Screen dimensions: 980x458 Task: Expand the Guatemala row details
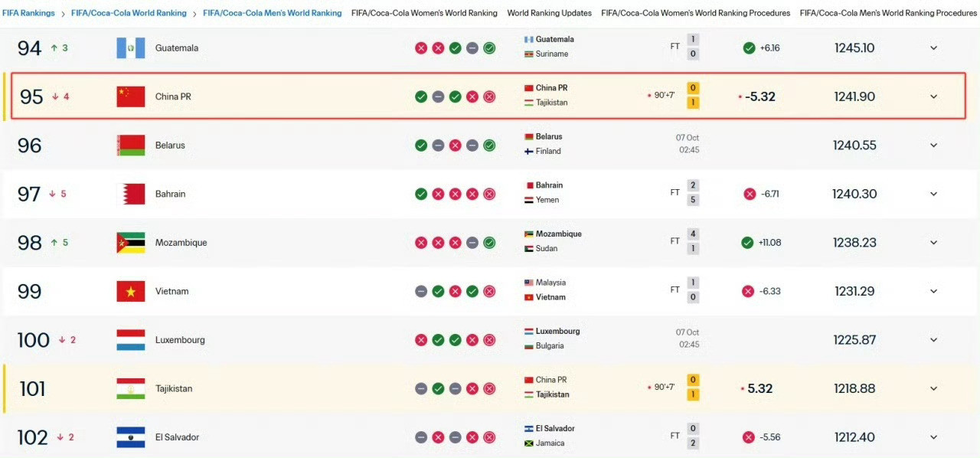click(933, 48)
